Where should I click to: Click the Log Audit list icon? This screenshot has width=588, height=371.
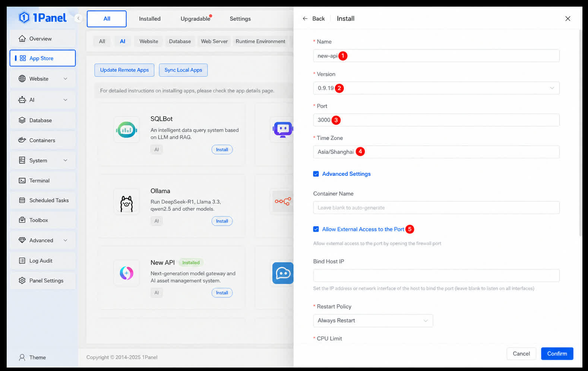point(22,261)
